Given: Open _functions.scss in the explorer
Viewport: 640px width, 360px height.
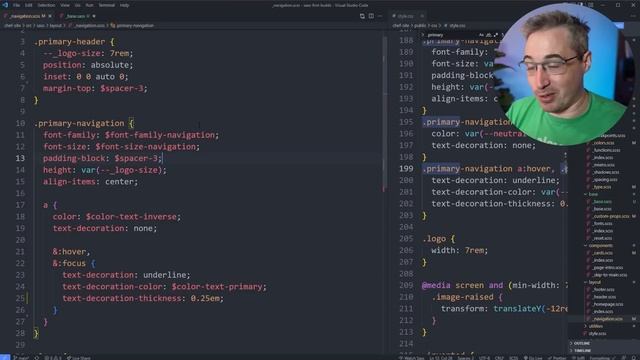Looking at the screenshot, I should tap(606, 150).
